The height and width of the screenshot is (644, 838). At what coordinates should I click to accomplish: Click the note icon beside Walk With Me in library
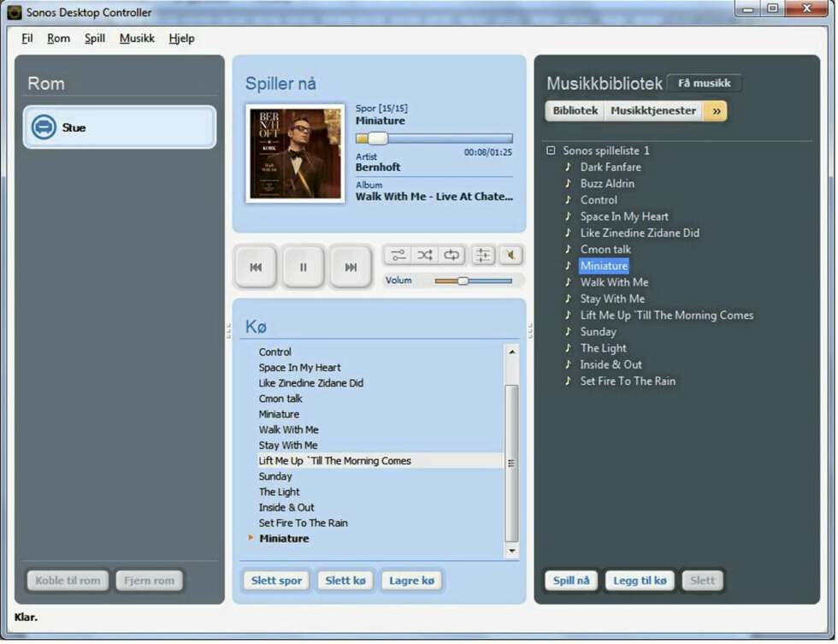click(x=568, y=282)
